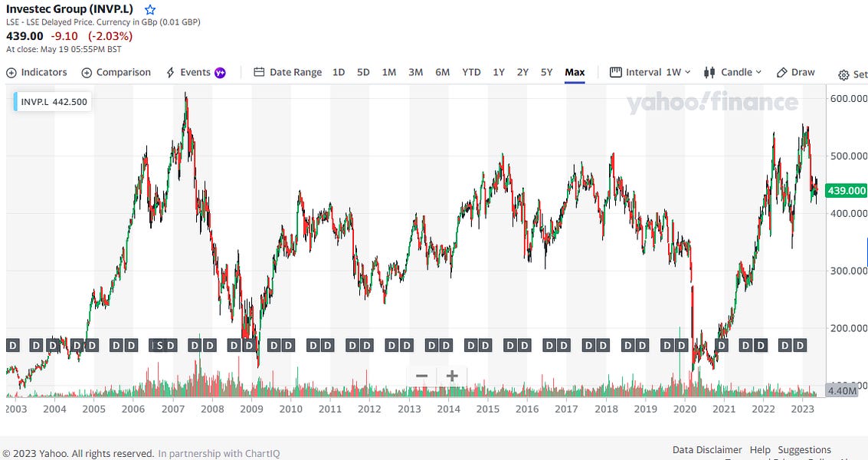Image resolution: width=868 pixels, height=460 pixels.
Task: Open the Data Disclaimer link
Action: point(706,450)
